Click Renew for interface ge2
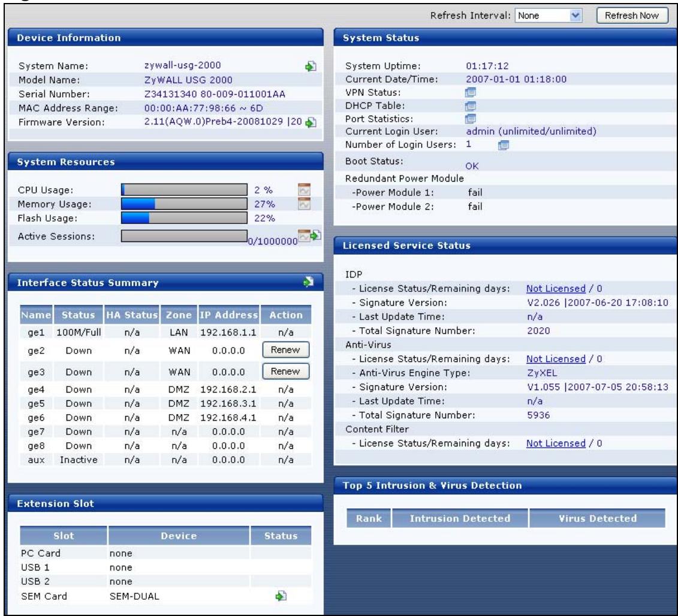Screen dimensions: 678x616 (286, 350)
